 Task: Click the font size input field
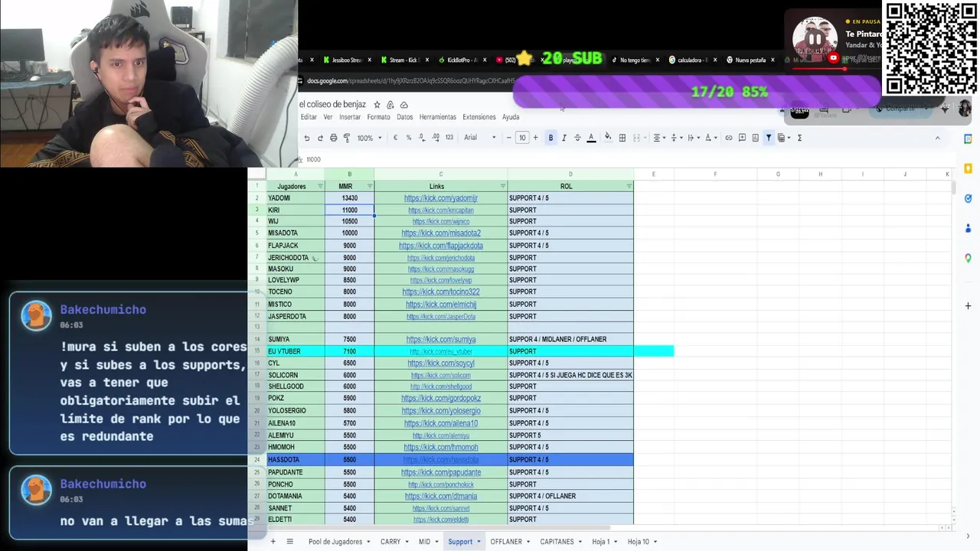pos(522,138)
